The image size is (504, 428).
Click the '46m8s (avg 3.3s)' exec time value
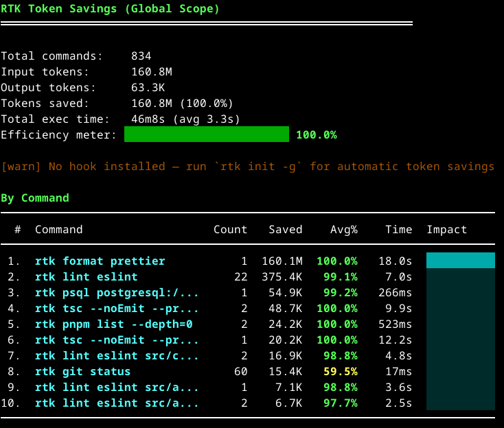click(185, 119)
